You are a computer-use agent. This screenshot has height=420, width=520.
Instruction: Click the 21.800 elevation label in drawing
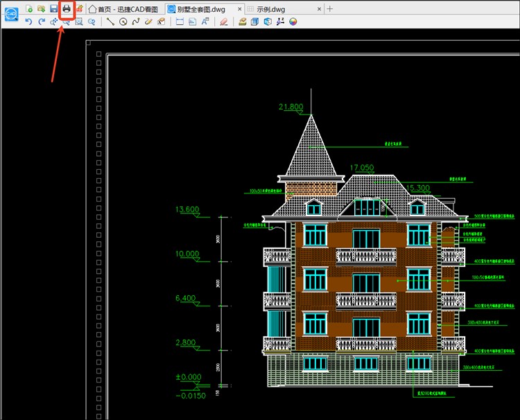[x=291, y=107]
